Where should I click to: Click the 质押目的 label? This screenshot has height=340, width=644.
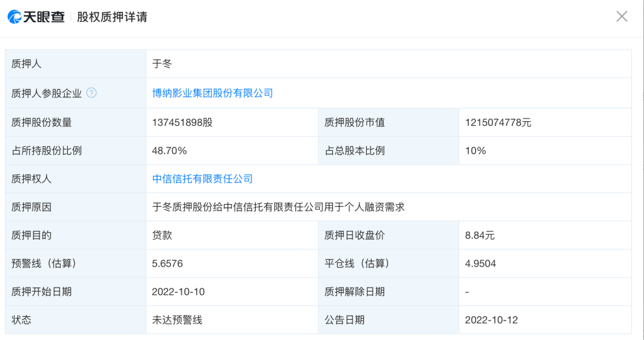(x=31, y=235)
